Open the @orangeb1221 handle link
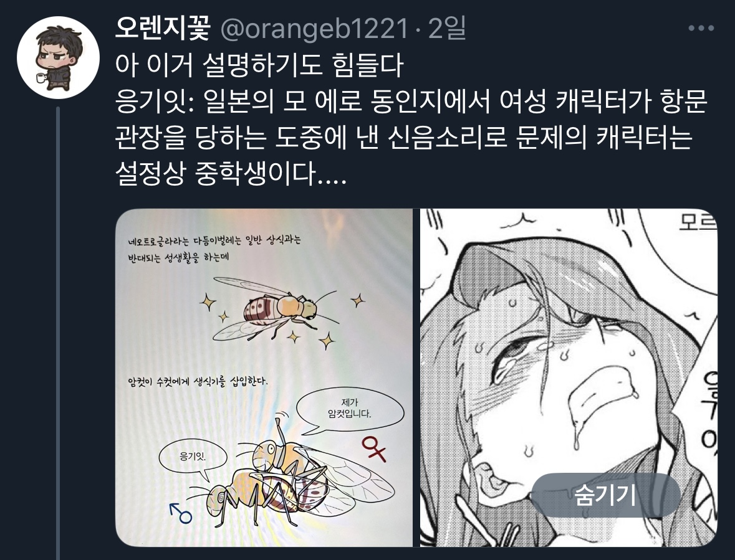 click(314, 29)
